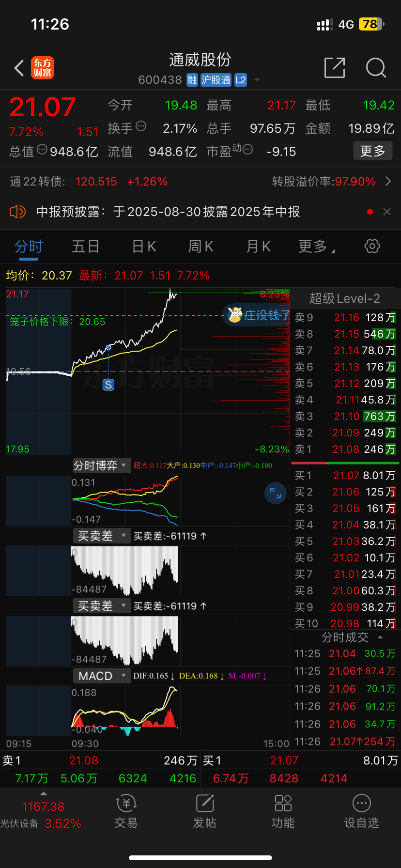The width and height of the screenshot is (401, 868).
Task: Tap 更多 button in quote header
Action: (x=372, y=151)
